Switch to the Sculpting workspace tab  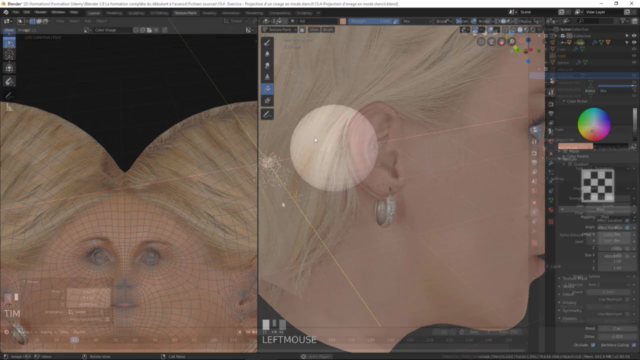(x=136, y=13)
